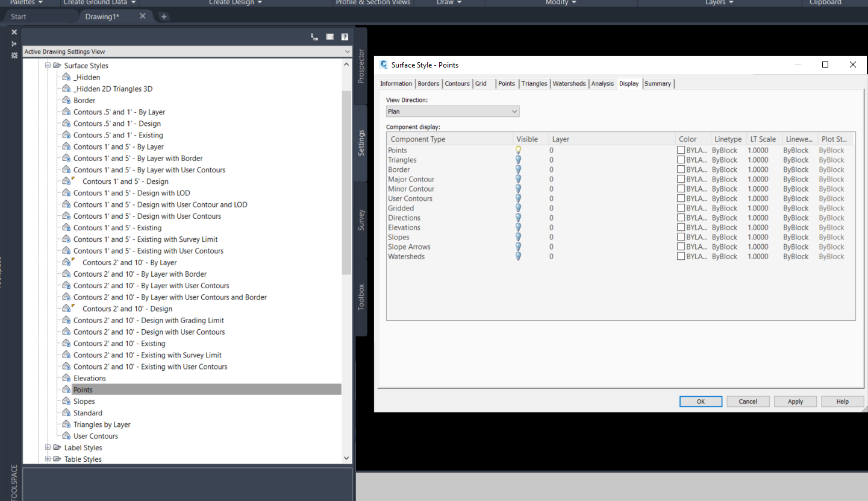Click the auto-hide pin icon on Toolspace edge
This screenshot has height=501, width=868.
click(13, 43)
